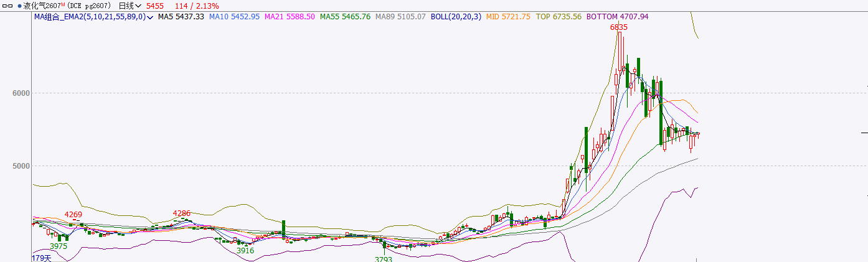Viewport: 868px width, 262px height.
Task: Open the 日线 period dropdown
Action: click(x=130, y=6)
